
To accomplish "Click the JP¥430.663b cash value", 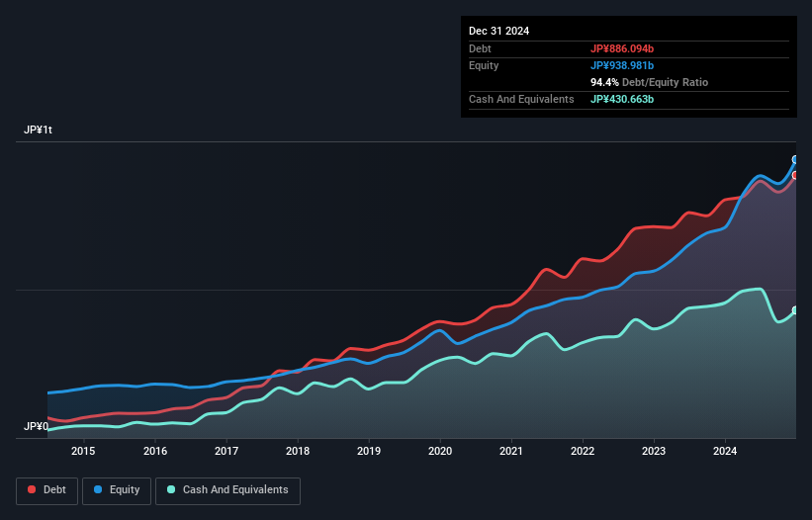I will pos(622,99).
